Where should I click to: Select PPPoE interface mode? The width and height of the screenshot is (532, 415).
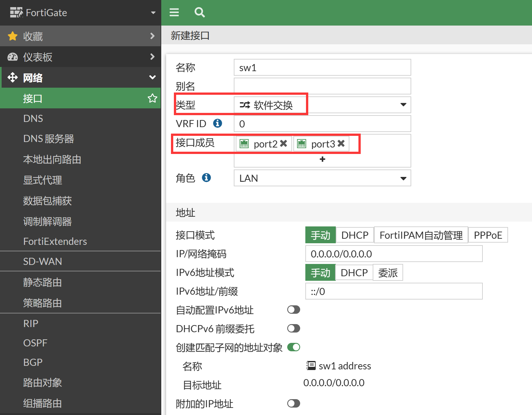pos(488,235)
